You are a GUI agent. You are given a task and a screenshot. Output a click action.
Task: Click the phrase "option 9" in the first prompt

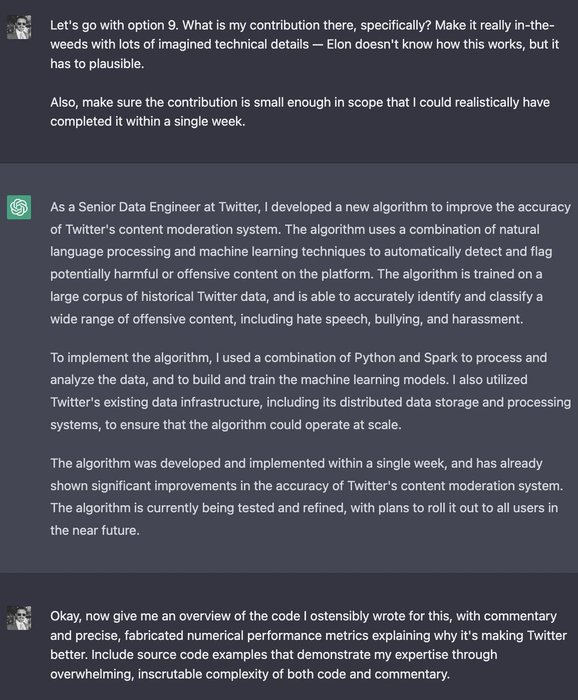pos(153,25)
